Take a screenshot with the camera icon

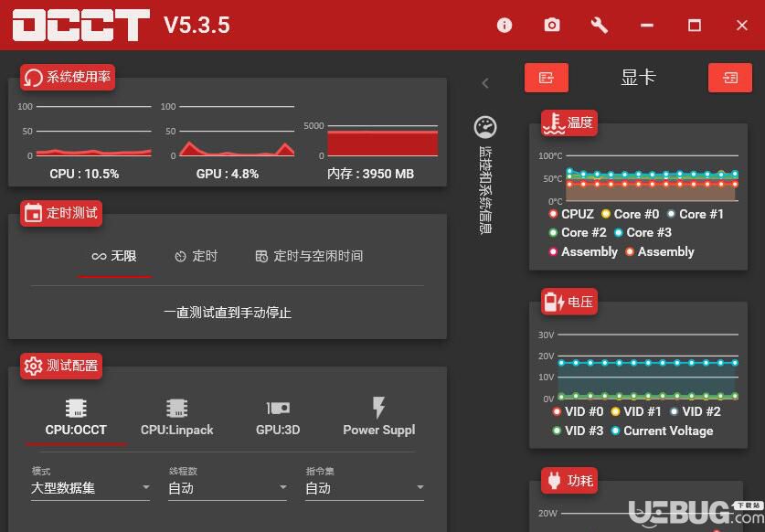(552, 25)
